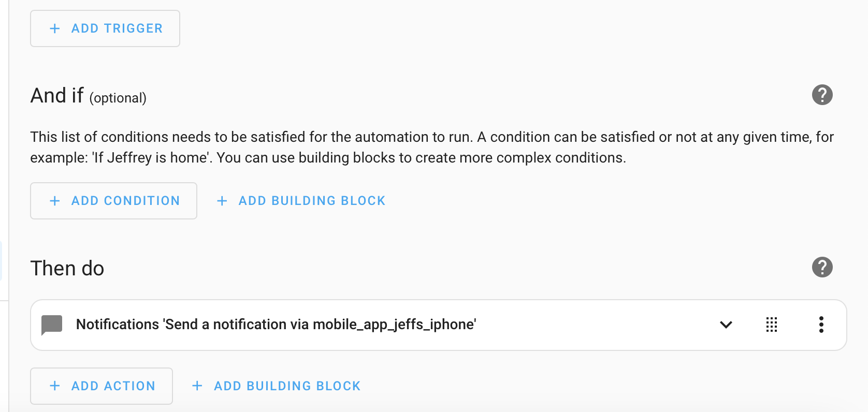Open help for the 'Then do' section
This screenshot has height=412, width=868.
click(822, 267)
